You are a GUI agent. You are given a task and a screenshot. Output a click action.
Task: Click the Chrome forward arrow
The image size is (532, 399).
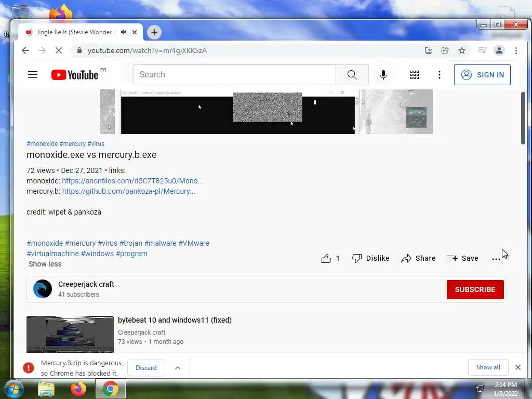tap(42, 50)
